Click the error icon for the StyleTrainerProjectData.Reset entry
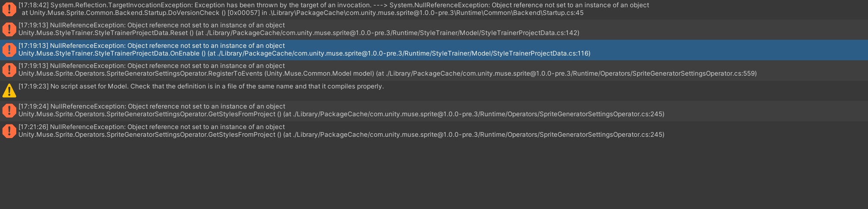This screenshot has height=209, width=868. coord(9,29)
